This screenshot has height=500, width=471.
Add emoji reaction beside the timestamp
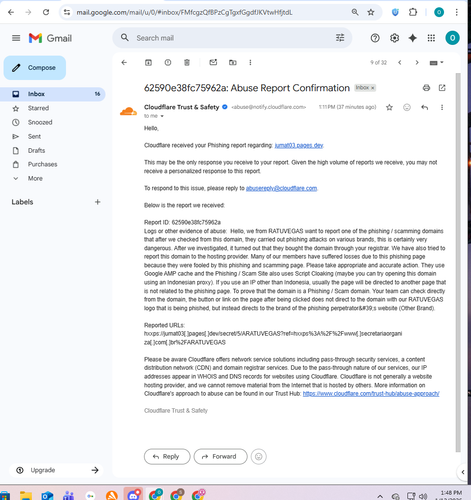[407, 107]
